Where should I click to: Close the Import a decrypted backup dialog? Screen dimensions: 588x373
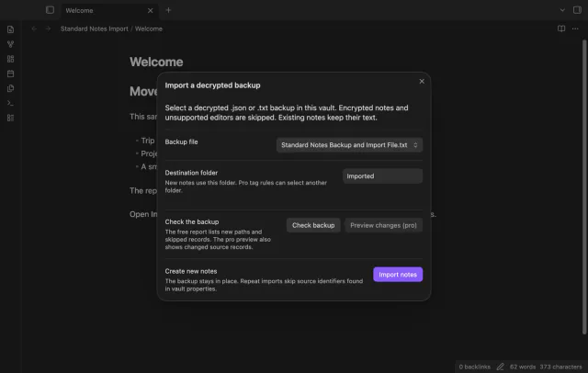(422, 82)
